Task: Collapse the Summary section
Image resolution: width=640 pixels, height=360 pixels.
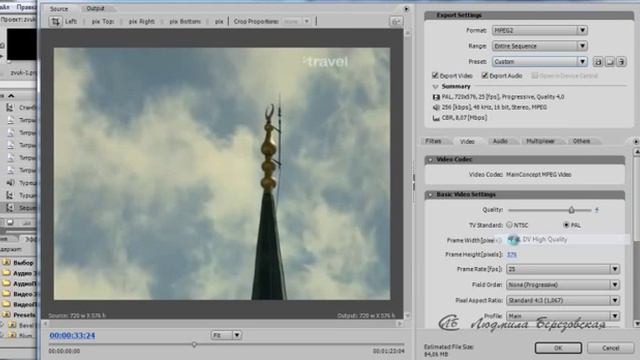Action: 435,87
